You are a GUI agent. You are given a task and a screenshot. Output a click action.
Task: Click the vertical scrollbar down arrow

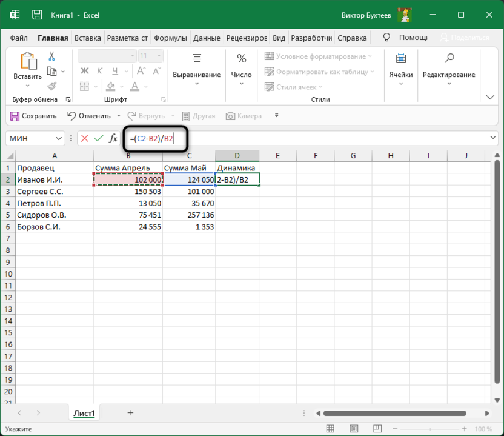pos(497,400)
